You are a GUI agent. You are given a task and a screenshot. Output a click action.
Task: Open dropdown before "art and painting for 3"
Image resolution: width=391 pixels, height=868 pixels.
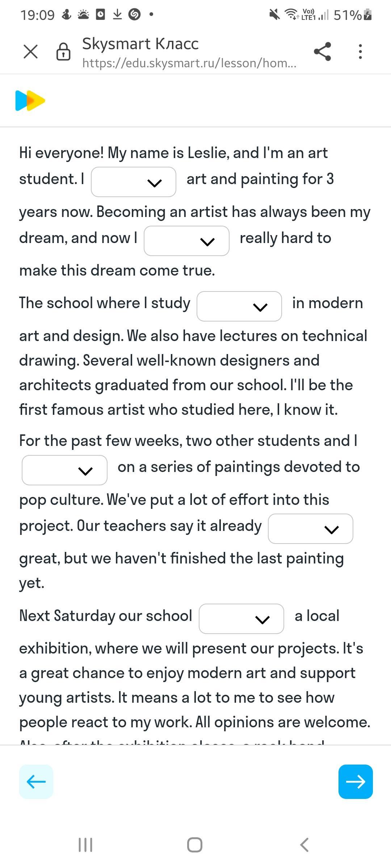pyautogui.click(x=134, y=182)
